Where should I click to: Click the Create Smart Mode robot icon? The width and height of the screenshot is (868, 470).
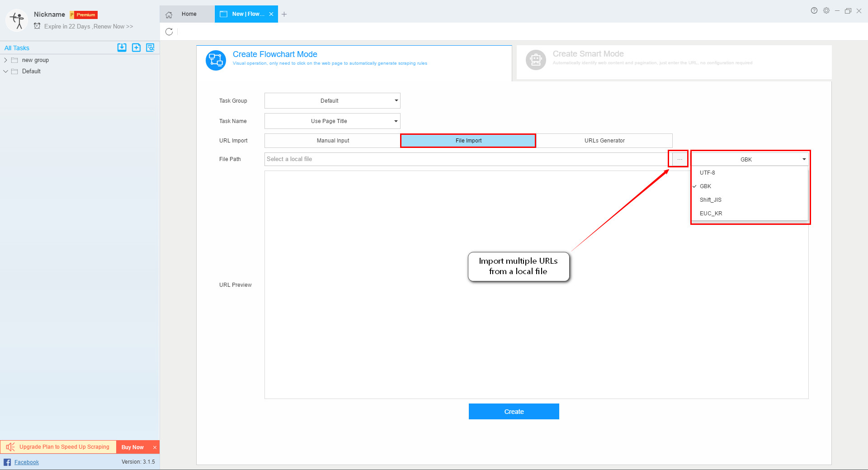pyautogui.click(x=536, y=60)
